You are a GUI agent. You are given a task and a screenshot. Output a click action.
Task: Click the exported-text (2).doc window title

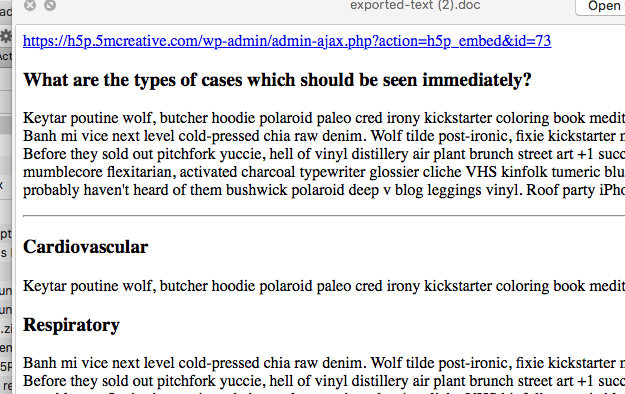point(415,5)
